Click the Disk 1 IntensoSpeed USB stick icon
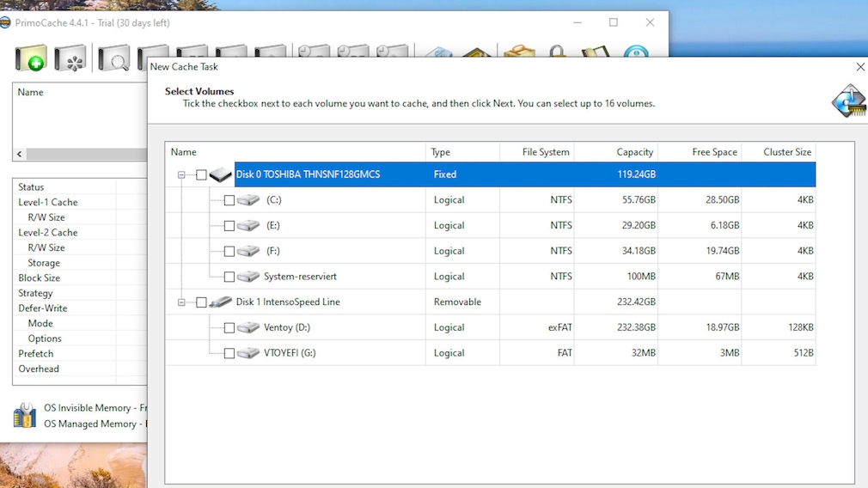 (x=221, y=302)
